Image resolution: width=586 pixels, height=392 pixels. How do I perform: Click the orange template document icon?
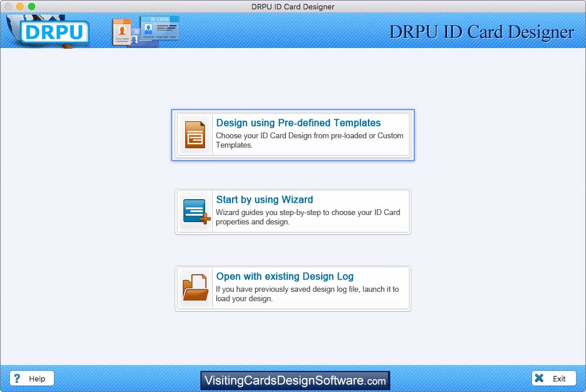click(195, 135)
